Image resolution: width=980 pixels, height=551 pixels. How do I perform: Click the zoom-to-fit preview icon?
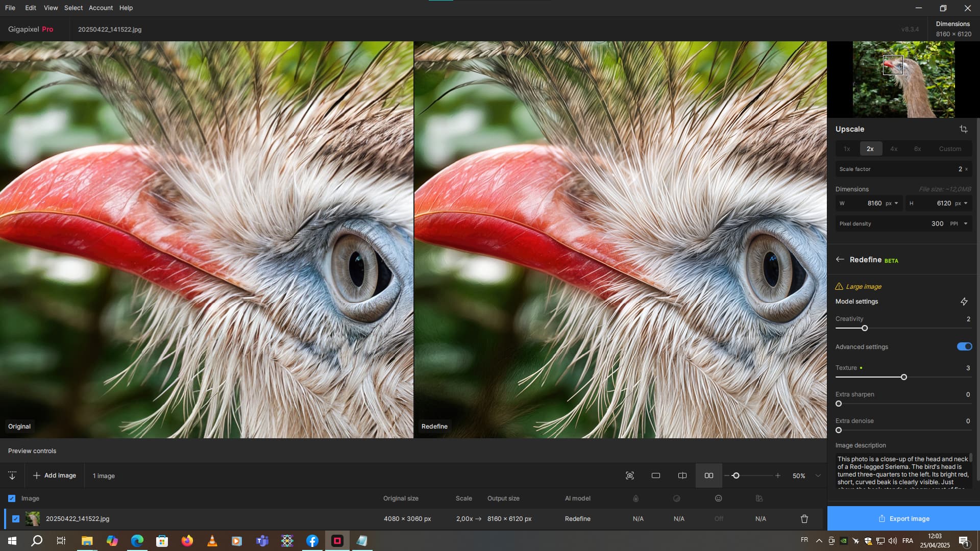pos(630,475)
